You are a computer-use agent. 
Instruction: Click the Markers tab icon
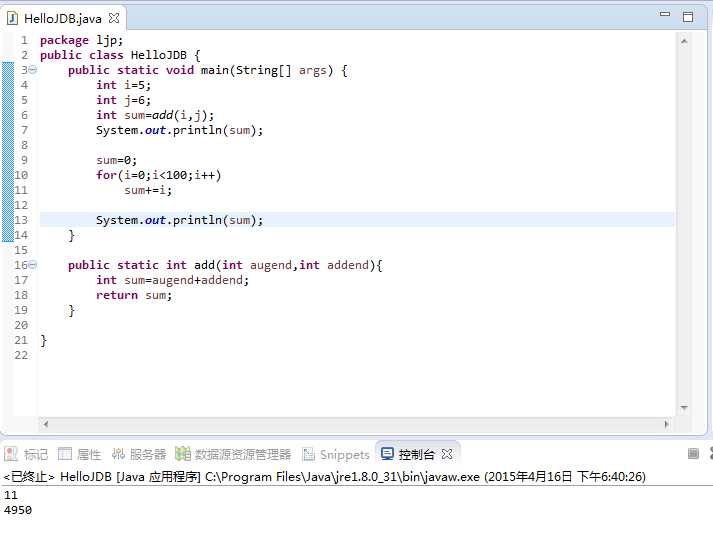point(11,454)
